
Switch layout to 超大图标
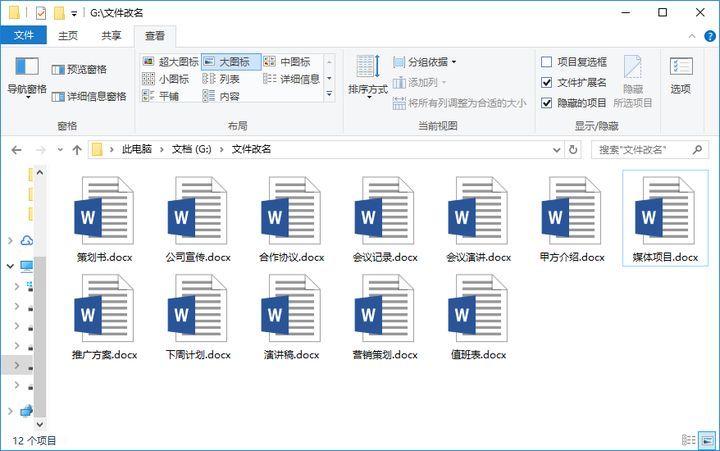coord(170,62)
